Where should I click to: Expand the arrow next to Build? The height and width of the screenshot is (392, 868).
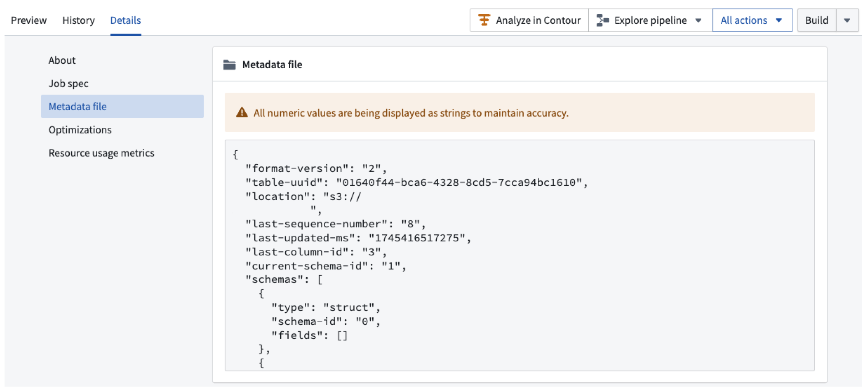click(x=847, y=21)
